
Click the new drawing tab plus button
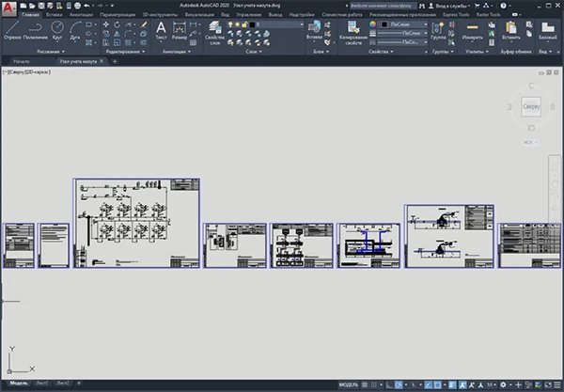[115, 61]
